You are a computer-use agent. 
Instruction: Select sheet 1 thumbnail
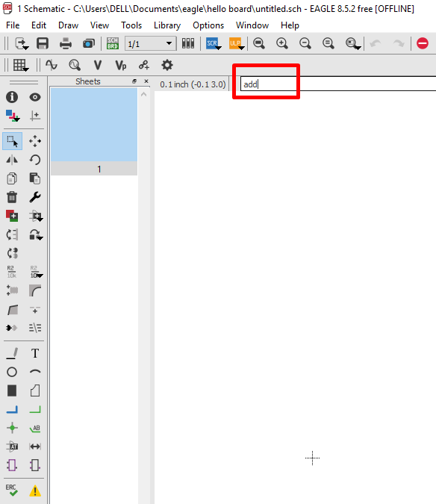(94, 131)
